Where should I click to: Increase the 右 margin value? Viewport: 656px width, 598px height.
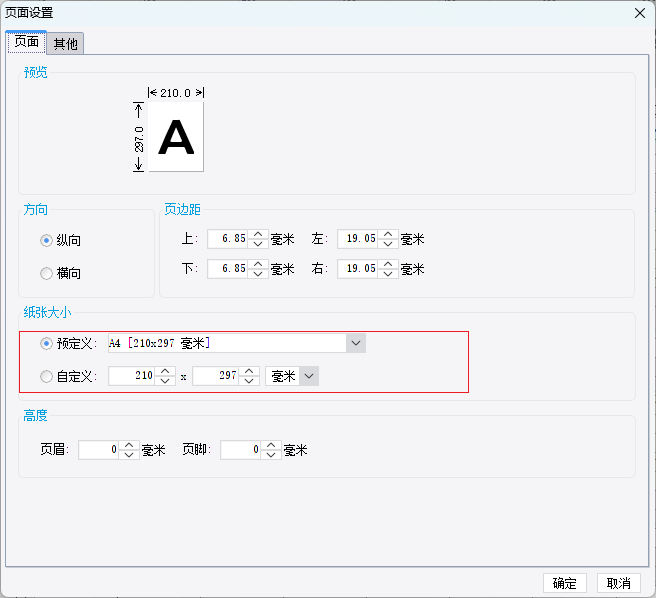click(388, 264)
